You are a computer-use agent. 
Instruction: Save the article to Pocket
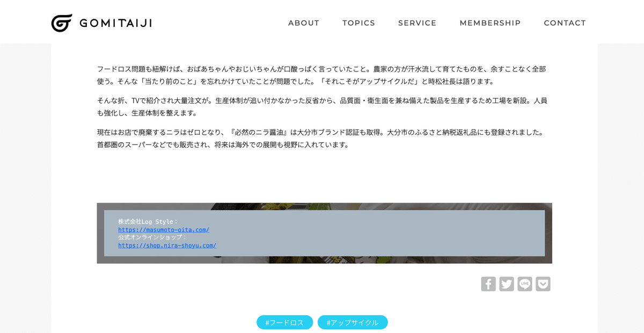pyautogui.click(x=543, y=284)
